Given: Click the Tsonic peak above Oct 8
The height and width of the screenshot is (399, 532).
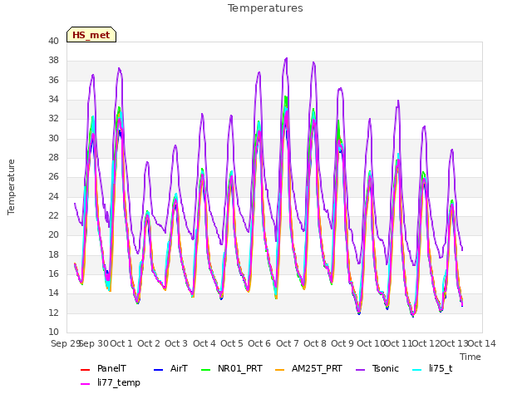Looking at the screenshot, I should [x=313, y=62].
